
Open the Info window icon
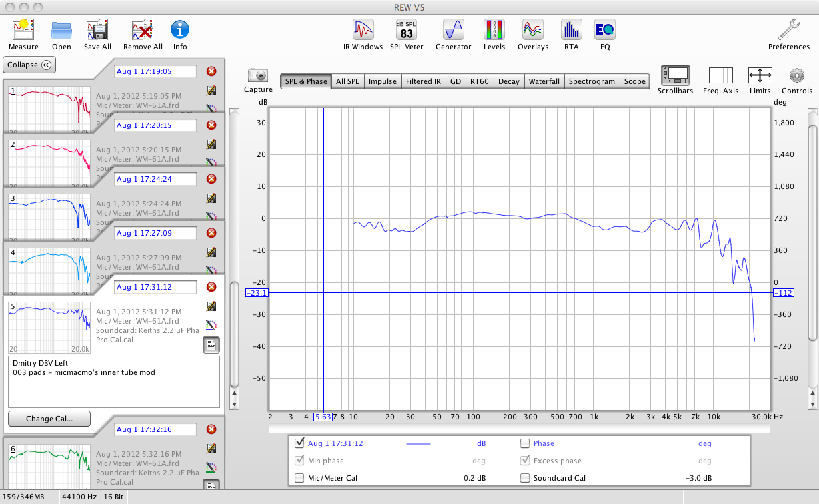pos(180,30)
